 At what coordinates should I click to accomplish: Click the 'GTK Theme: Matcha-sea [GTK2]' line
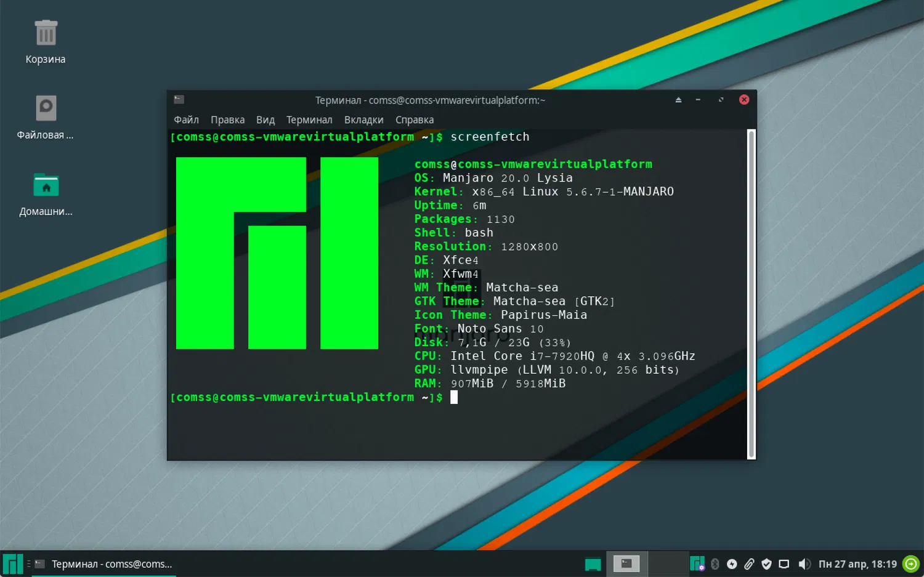coord(515,301)
